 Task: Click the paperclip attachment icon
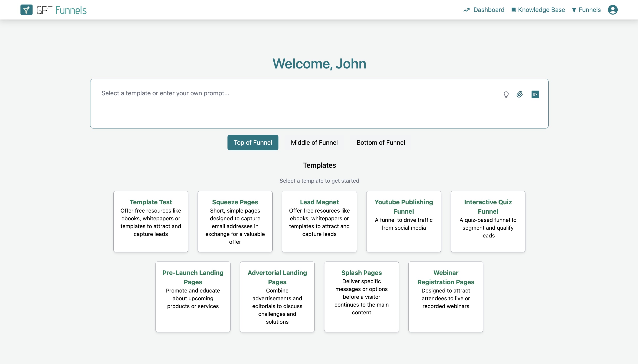pyautogui.click(x=519, y=94)
